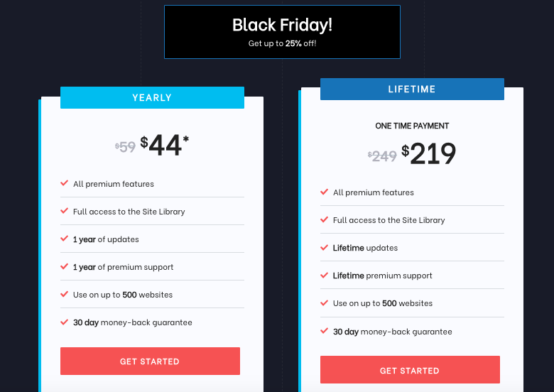Image resolution: width=554 pixels, height=392 pixels.
Task: Click checkmark beside Yearly All premium features
Action: pos(65,183)
